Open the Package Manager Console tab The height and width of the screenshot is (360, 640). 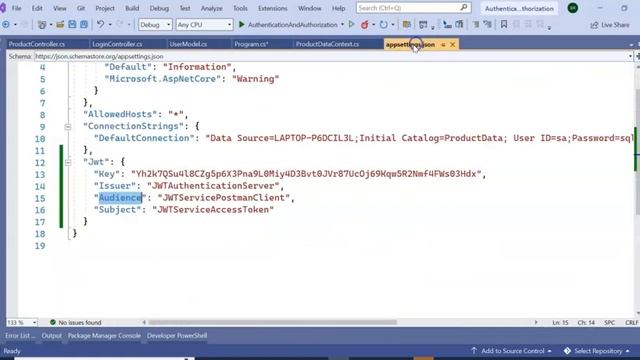104,336
